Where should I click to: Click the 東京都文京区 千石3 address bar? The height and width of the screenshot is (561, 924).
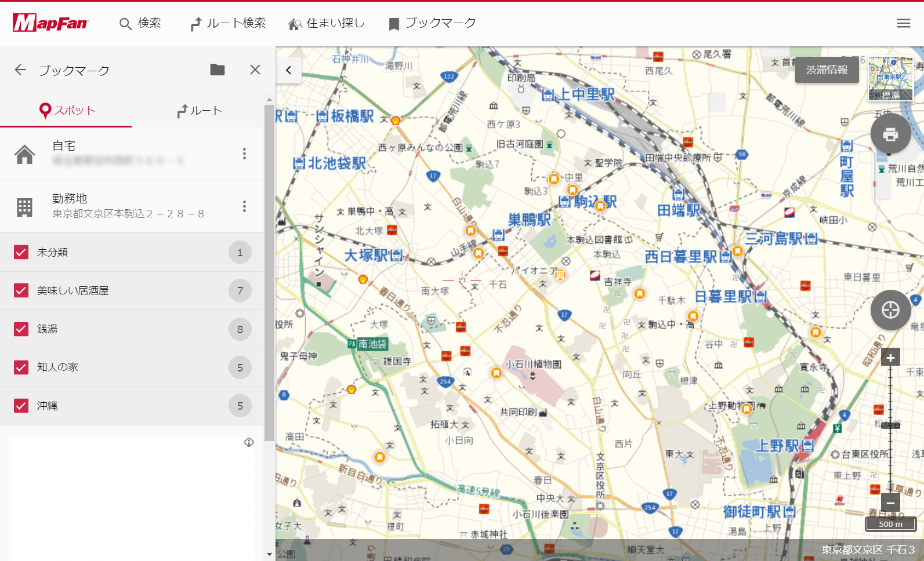pyautogui.click(x=868, y=549)
